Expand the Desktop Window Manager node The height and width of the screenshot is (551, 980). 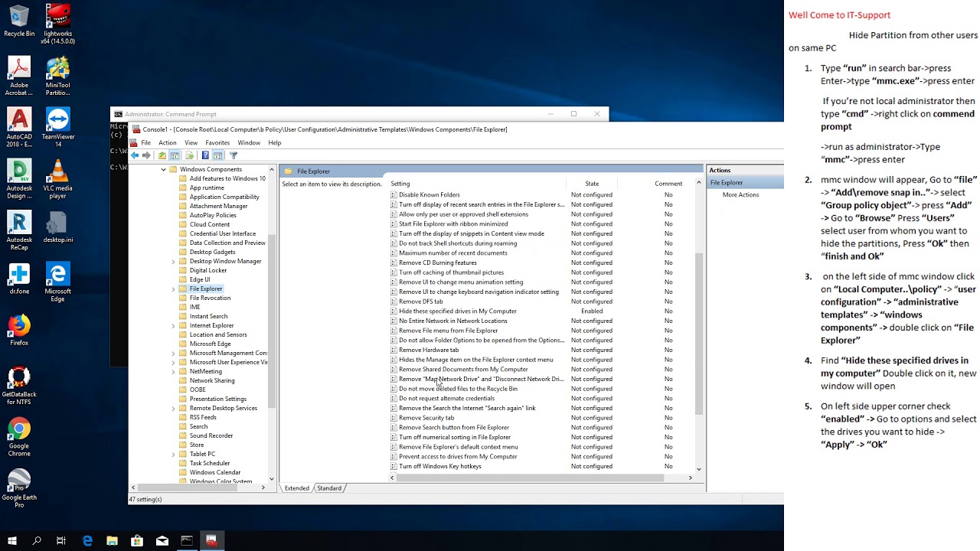[173, 261]
